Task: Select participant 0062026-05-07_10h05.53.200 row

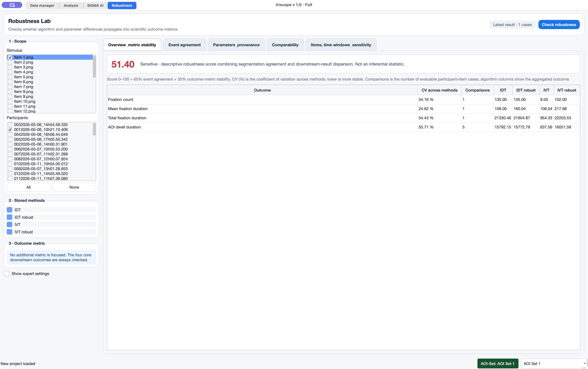Action: tap(50, 149)
